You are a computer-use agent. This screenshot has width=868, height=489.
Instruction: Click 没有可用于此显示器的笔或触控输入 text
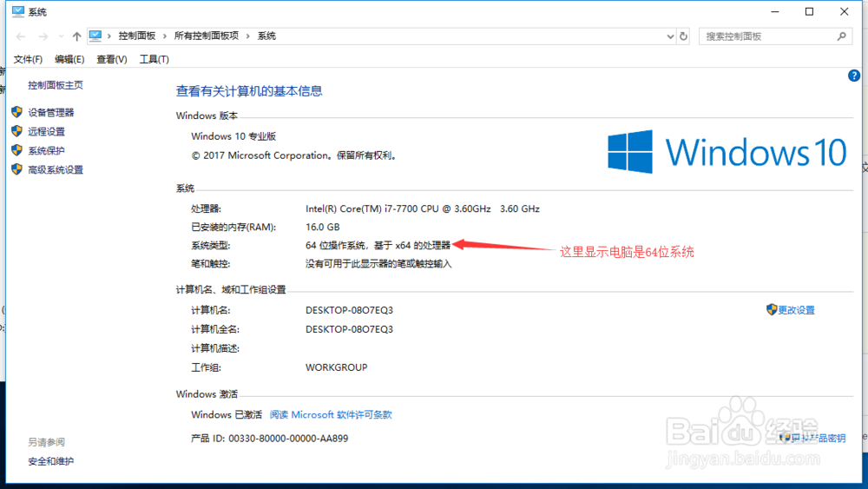click(378, 264)
